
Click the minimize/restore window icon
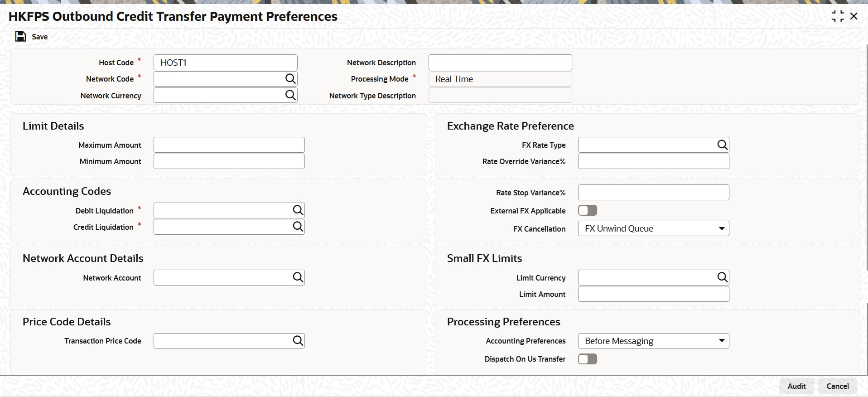(x=838, y=16)
